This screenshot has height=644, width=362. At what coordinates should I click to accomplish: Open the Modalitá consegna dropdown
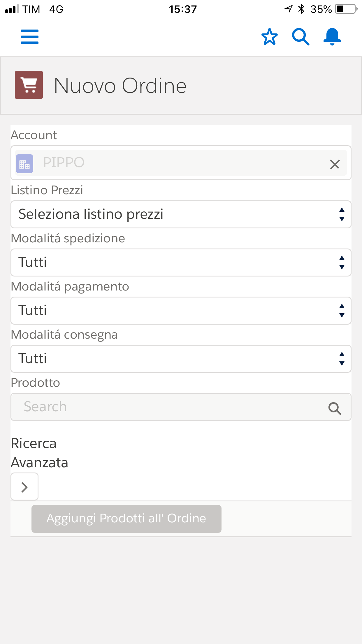(x=181, y=359)
